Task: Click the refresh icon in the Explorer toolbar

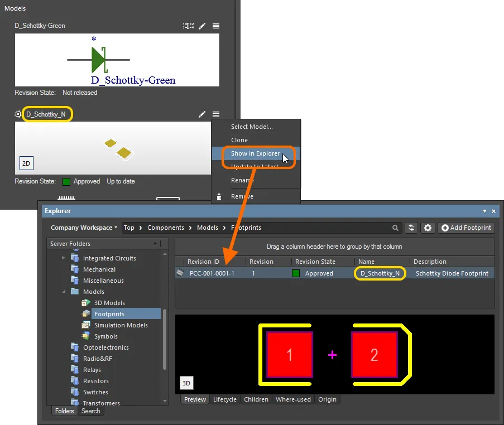Action: pyautogui.click(x=411, y=228)
